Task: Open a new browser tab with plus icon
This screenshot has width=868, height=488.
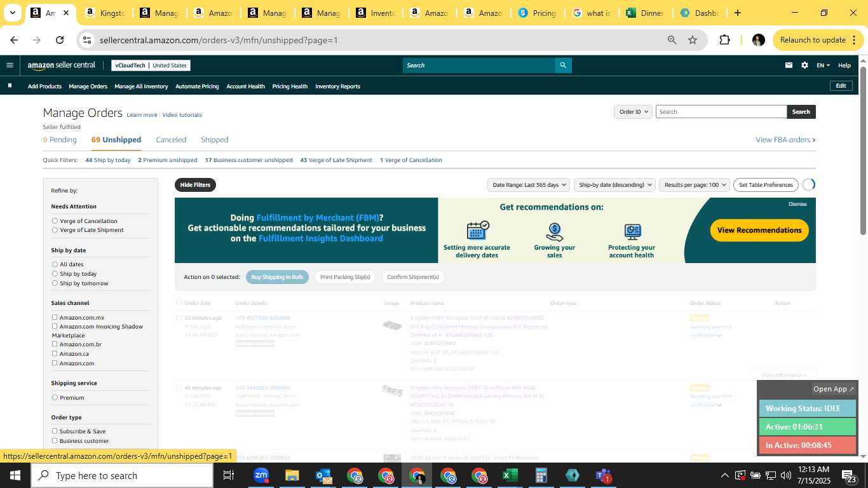Action: tap(737, 13)
